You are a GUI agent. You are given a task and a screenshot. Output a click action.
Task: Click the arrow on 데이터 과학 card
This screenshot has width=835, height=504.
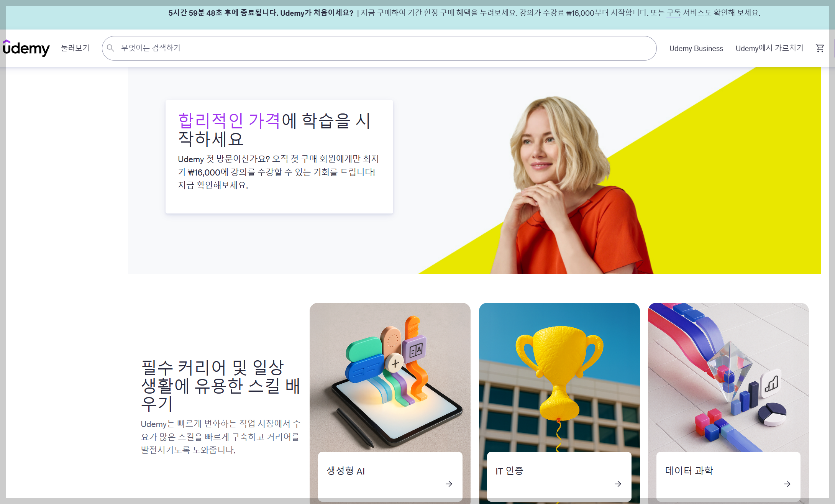tap(787, 484)
